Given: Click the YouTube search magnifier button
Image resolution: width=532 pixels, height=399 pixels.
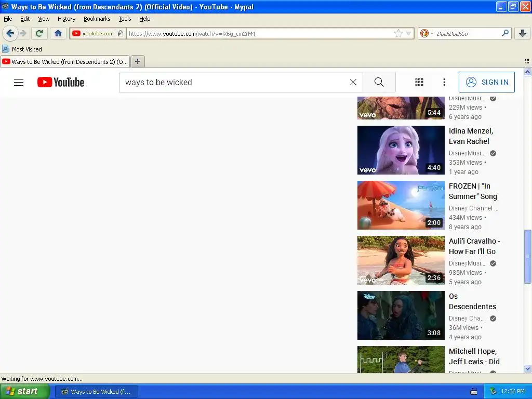Looking at the screenshot, I should tap(379, 82).
